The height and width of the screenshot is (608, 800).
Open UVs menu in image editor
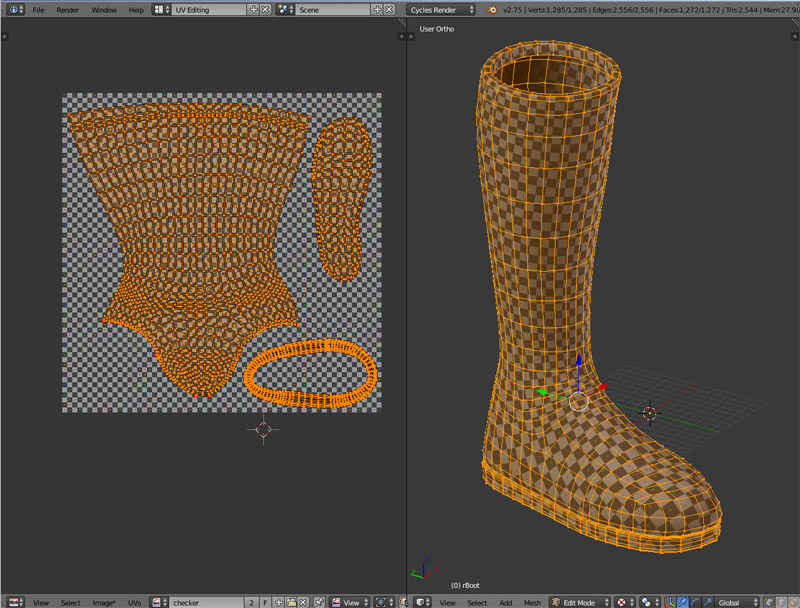(x=134, y=602)
